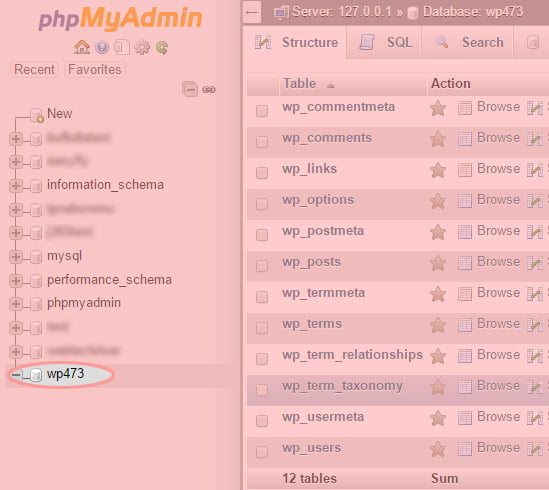Click New to create a database

pos(60,114)
